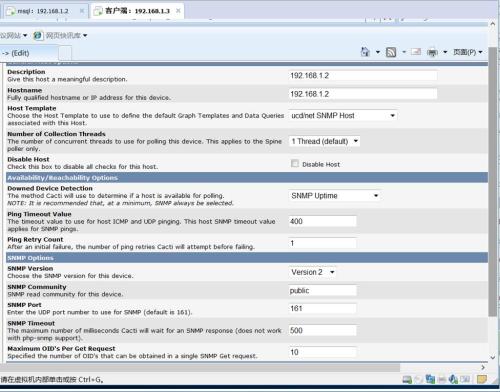500x392 pixels.
Task: Click the Ping Retry Count field
Action: [323, 243]
